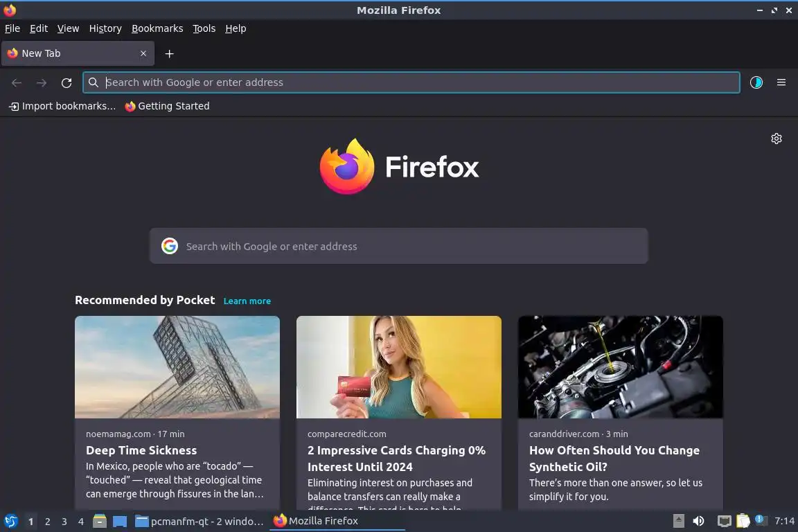The width and height of the screenshot is (798, 532).
Task: Open the History menu
Action: [105, 28]
